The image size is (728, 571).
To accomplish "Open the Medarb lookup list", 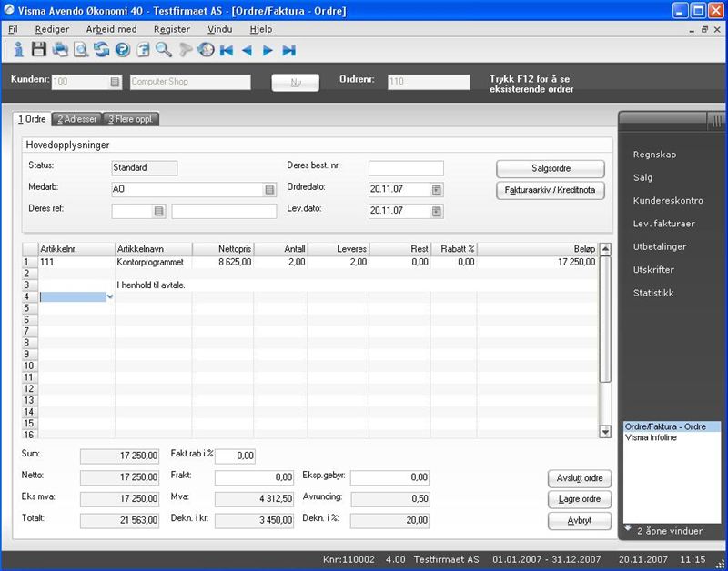I will pyautogui.click(x=269, y=190).
